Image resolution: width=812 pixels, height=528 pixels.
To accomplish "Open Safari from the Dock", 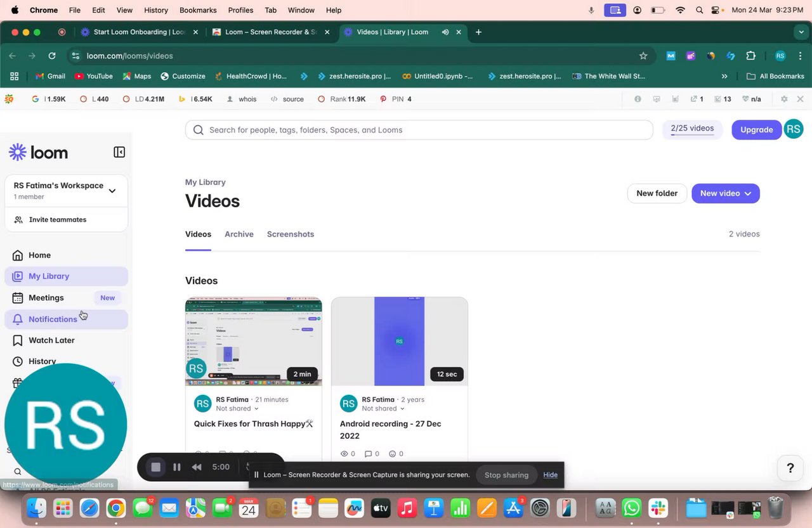I will click(x=89, y=508).
